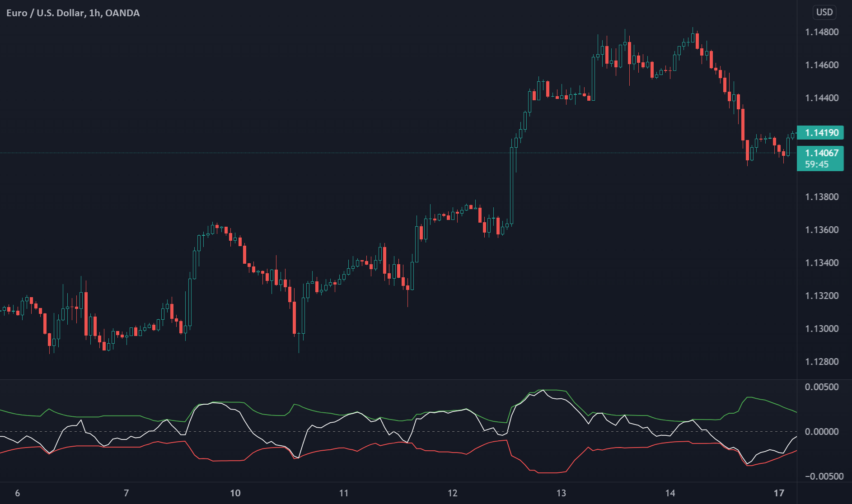Click the USD currency button
Viewport: 852px width, 504px height.
[824, 12]
